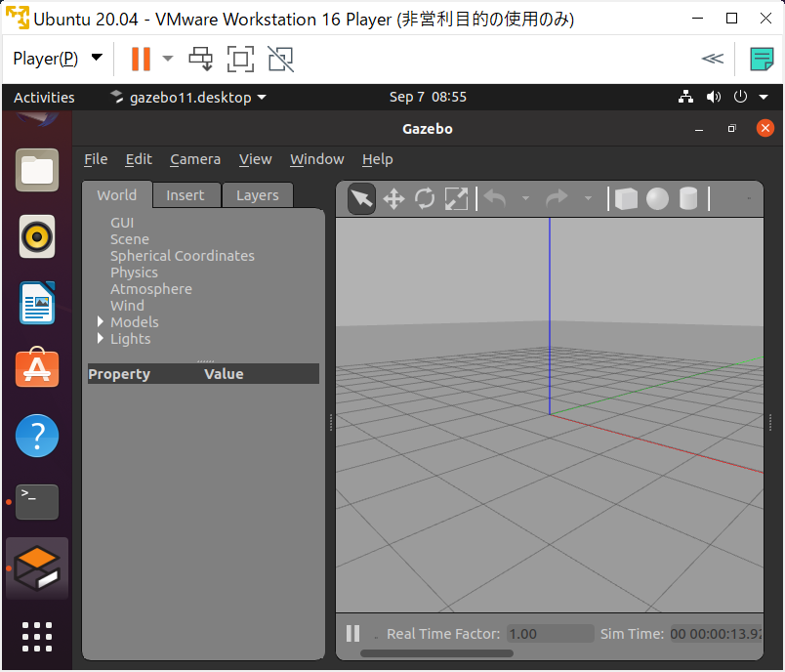Click the VMware Unity mode icon

pyautogui.click(x=280, y=59)
